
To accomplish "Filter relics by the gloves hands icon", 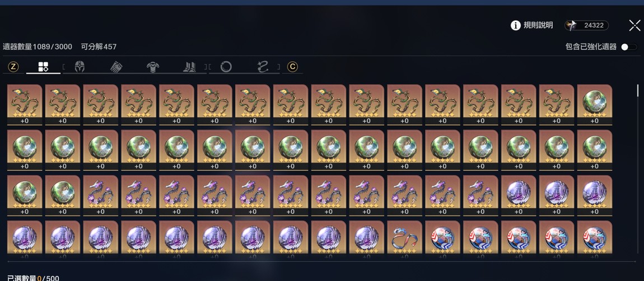I will [117, 67].
